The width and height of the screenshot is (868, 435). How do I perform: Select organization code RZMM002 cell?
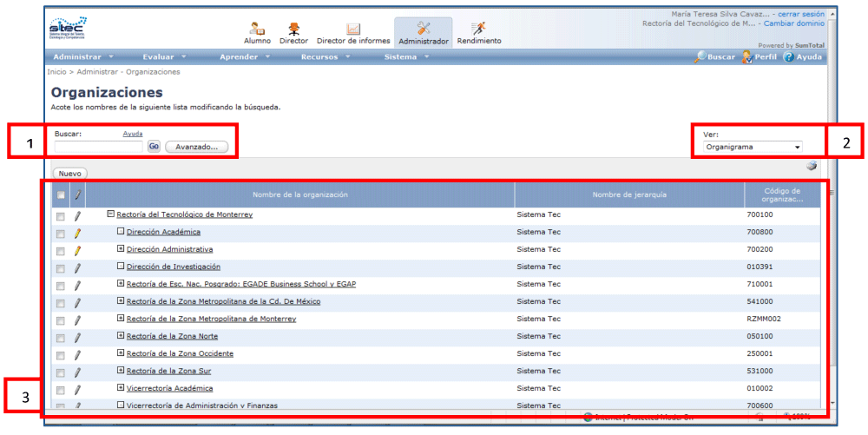pos(763,319)
